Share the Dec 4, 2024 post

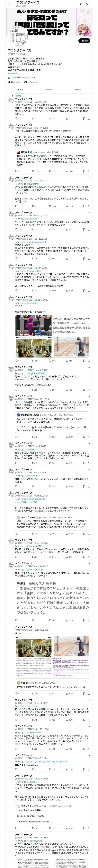pyautogui.click(x=89, y=229)
